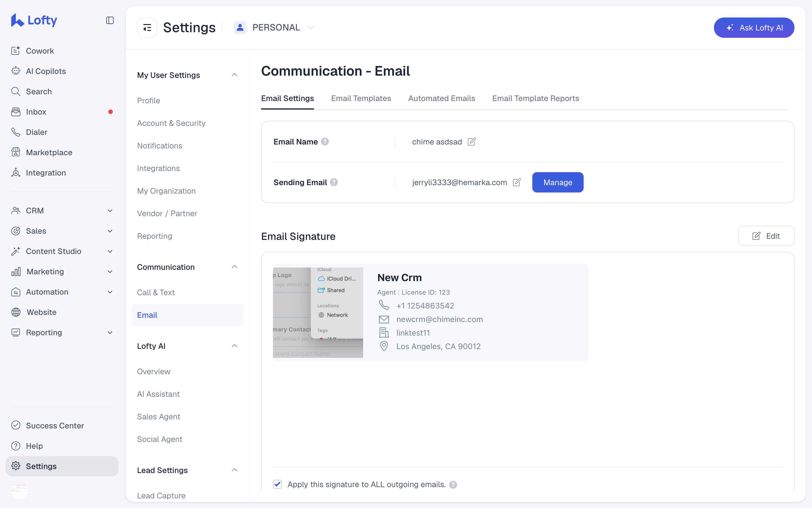Open Dialer phone icon
The image size is (812, 508).
tap(16, 132)
